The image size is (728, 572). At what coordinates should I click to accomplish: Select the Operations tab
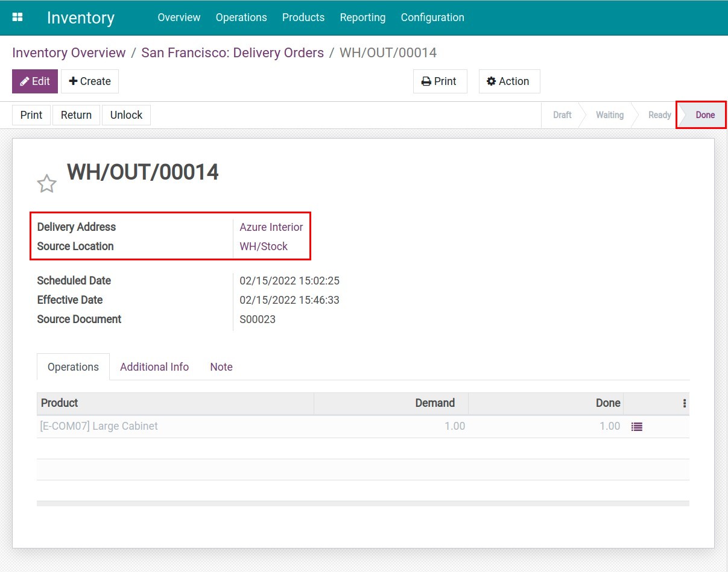pyautogui.click(x=74, y=367)
